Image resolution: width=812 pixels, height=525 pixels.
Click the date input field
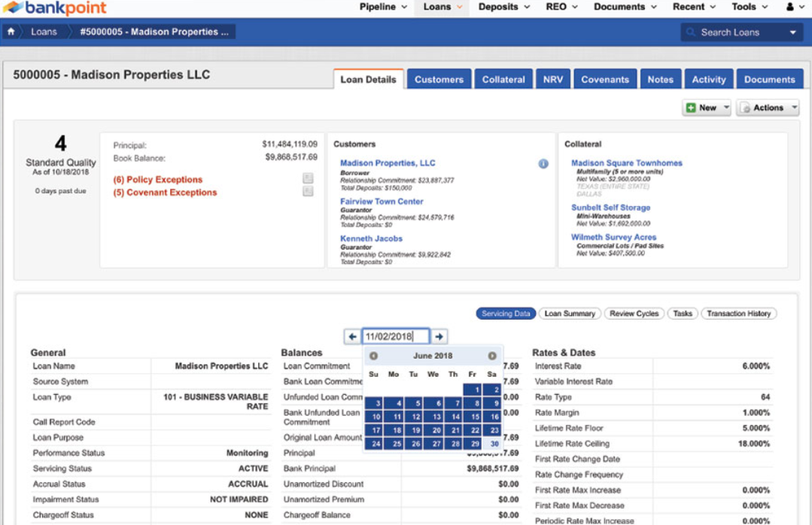tap(396, 336)
